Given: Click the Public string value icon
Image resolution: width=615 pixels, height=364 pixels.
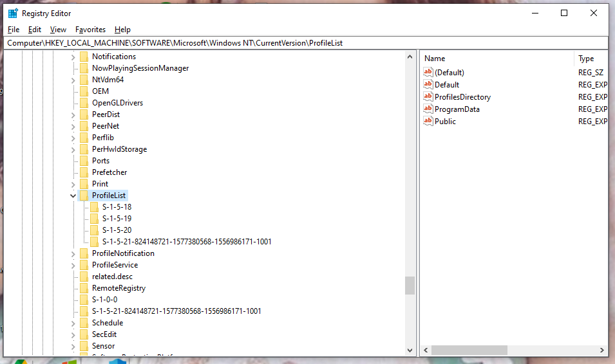Looking at the screenshot, I should pos(428,121).
